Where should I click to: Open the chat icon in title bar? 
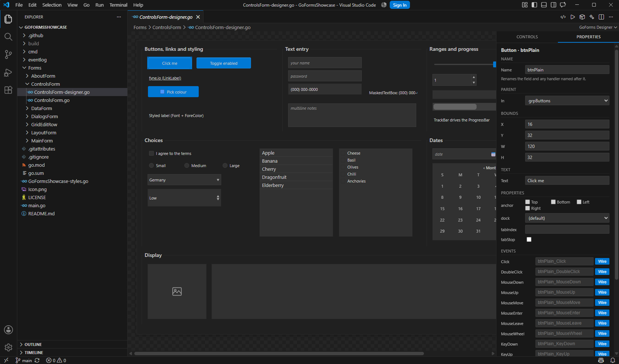563,5
